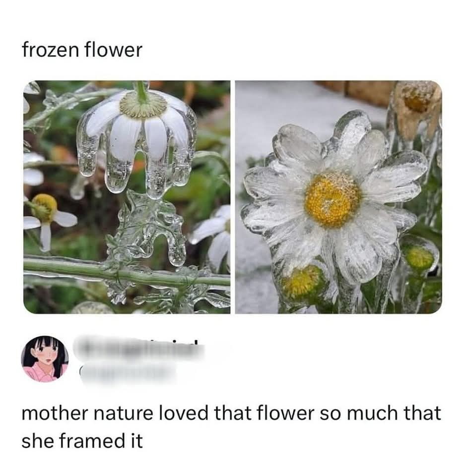Screen dimensions: 466x476
Task: Click the yellow center of the large daisy
Action: pyautogui.click(x=332, y=200)
